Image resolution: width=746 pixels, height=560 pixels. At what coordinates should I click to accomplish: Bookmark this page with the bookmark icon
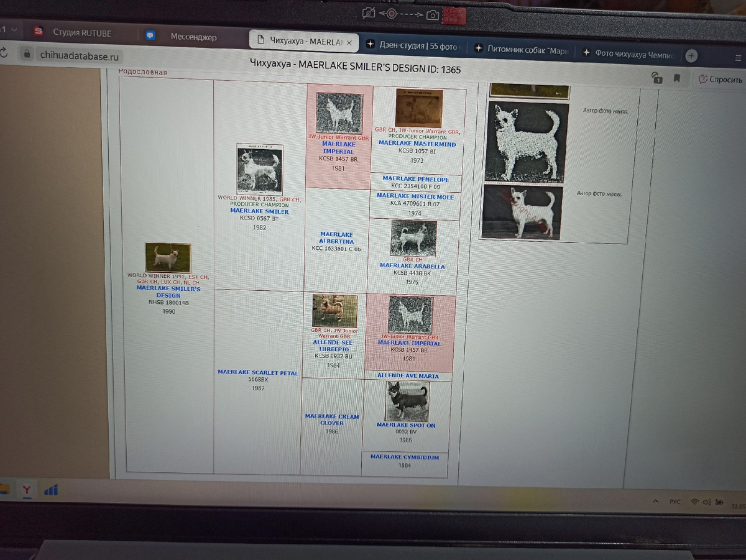pos(677,78)
